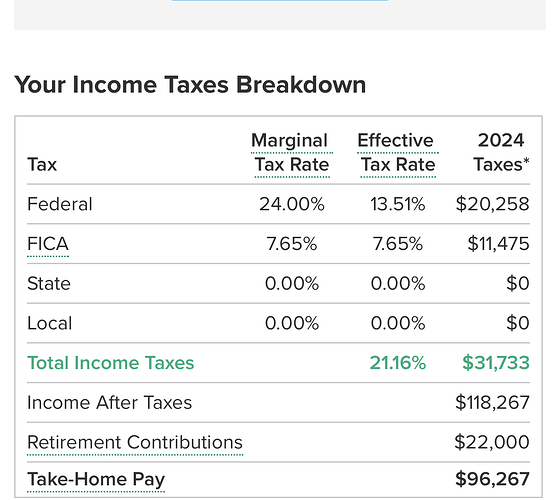Click the Your Income Taxes Breakdown heading
The height and width of the screenshot is (500, 557).
tap(190, 85)
